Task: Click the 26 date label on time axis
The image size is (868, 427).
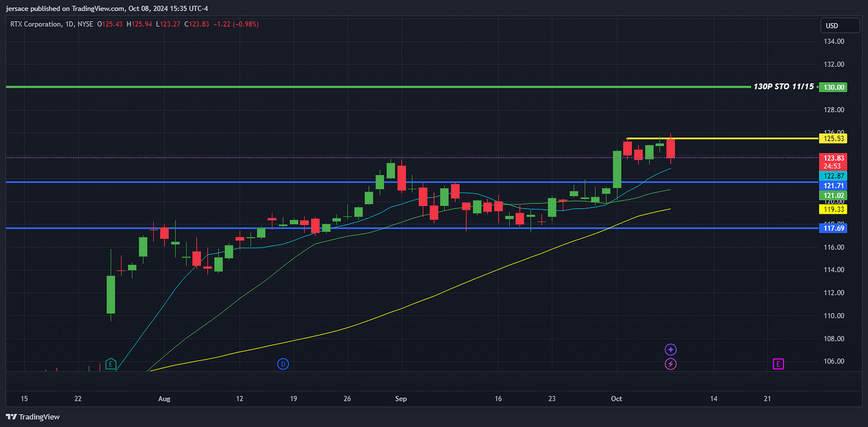Action: click(x=348, y=398)
